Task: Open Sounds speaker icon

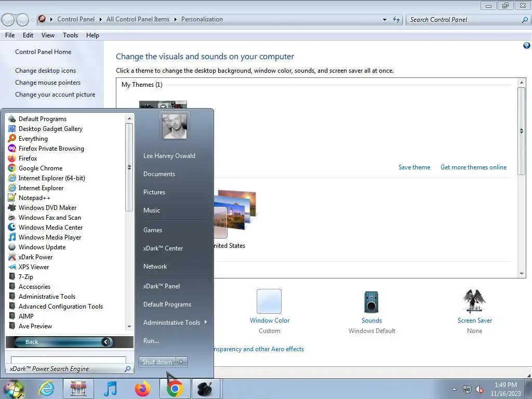Action: (371, 301)
